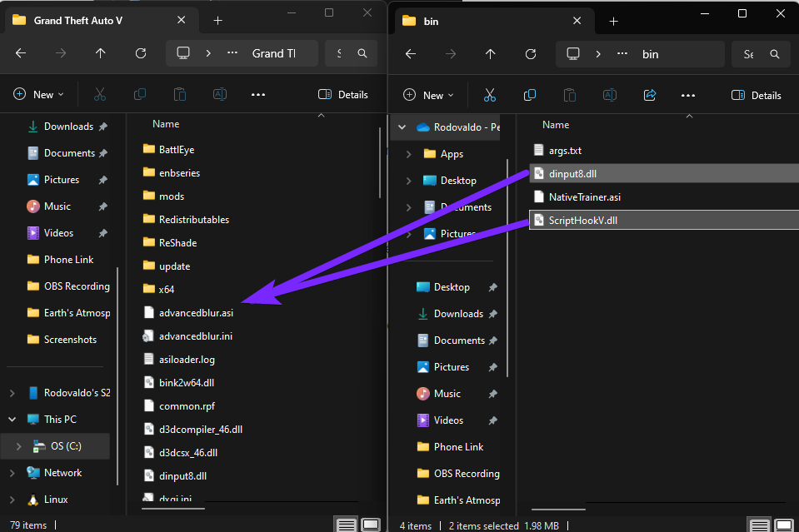Collapse This PC in the sidebar
The image size is (799, 532).
pos(12,420)
